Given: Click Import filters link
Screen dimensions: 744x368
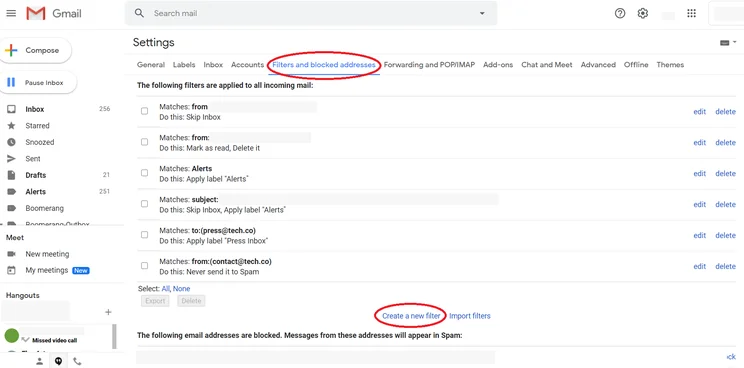Looking at the screenshot, I should pos(470,316).
